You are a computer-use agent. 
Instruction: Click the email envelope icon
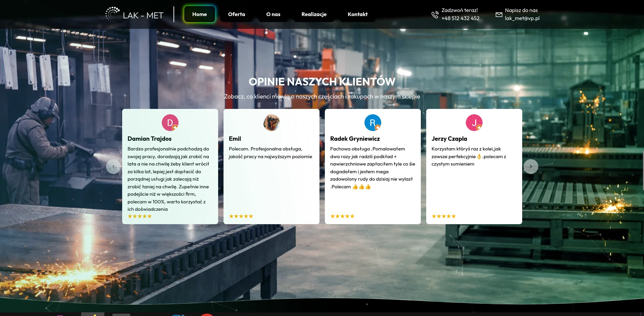coord(499,15)
